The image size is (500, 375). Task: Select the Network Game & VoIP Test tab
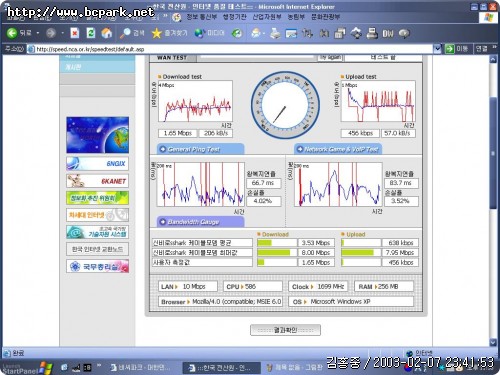[338, 149]
